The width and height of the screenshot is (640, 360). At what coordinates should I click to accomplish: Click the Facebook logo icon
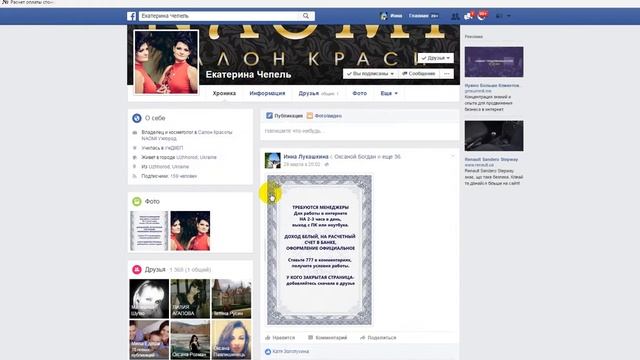point(131,16)
